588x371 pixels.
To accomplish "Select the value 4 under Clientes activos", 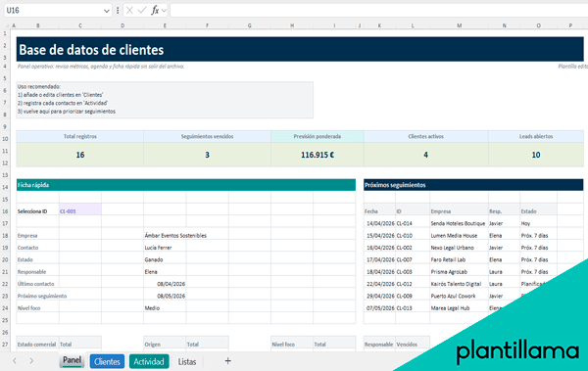I will coord(425,155).
